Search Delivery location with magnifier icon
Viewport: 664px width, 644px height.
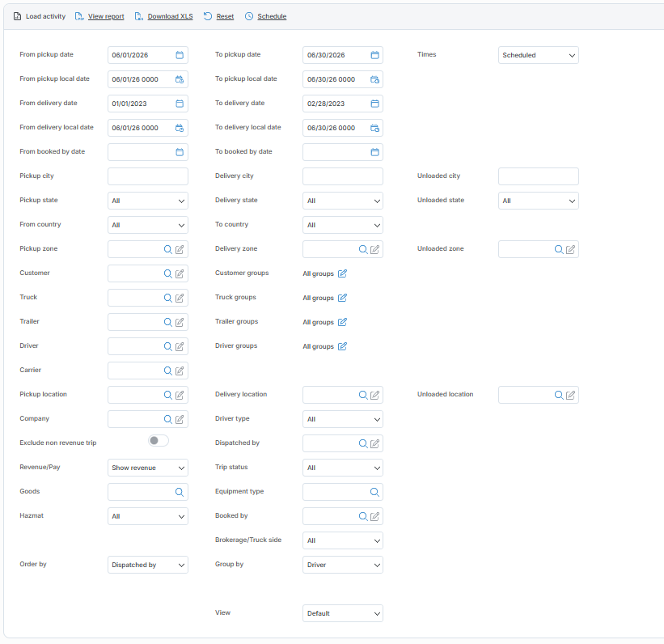pyautogui.click(x=363, y=395)
